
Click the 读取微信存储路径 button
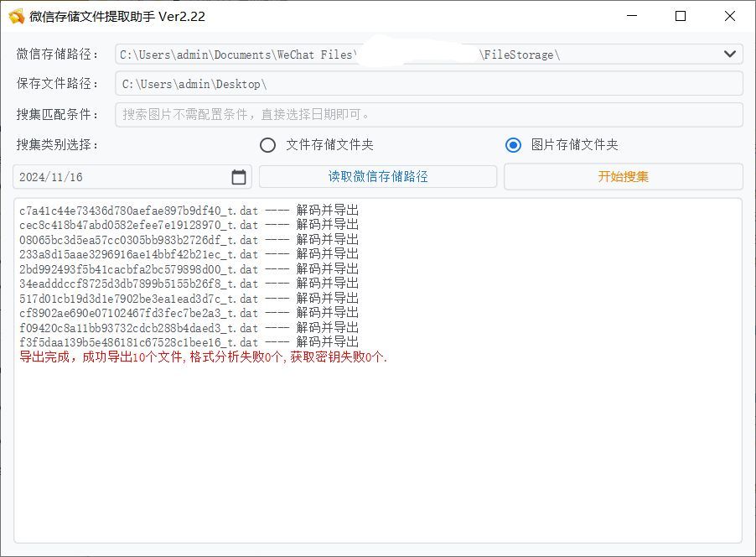[x=379, y=176]
